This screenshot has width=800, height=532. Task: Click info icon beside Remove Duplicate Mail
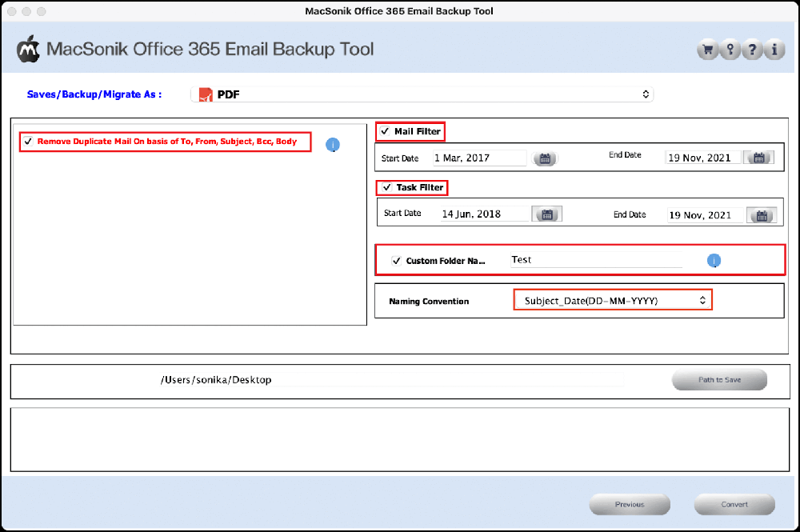coord(333,145)
